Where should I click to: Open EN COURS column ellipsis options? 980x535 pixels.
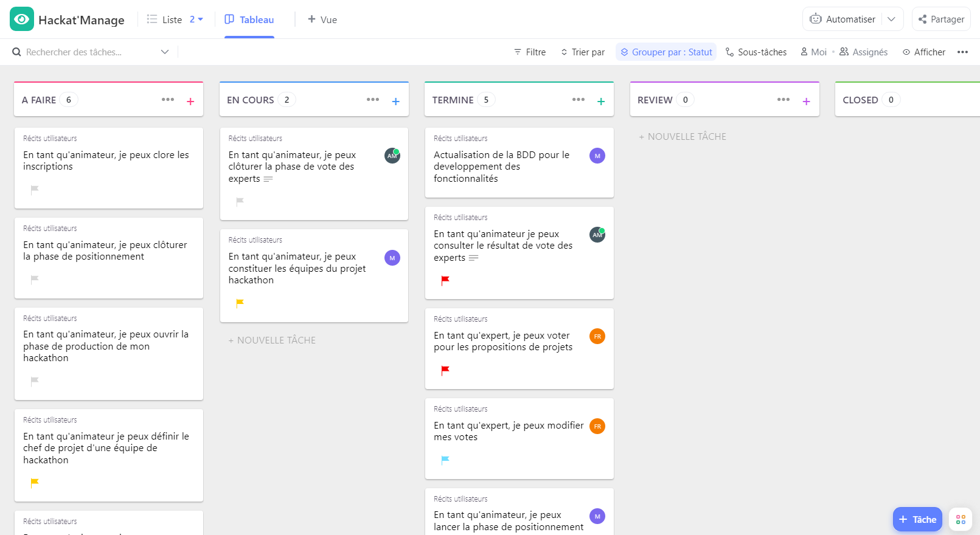[x=373, y=100]
